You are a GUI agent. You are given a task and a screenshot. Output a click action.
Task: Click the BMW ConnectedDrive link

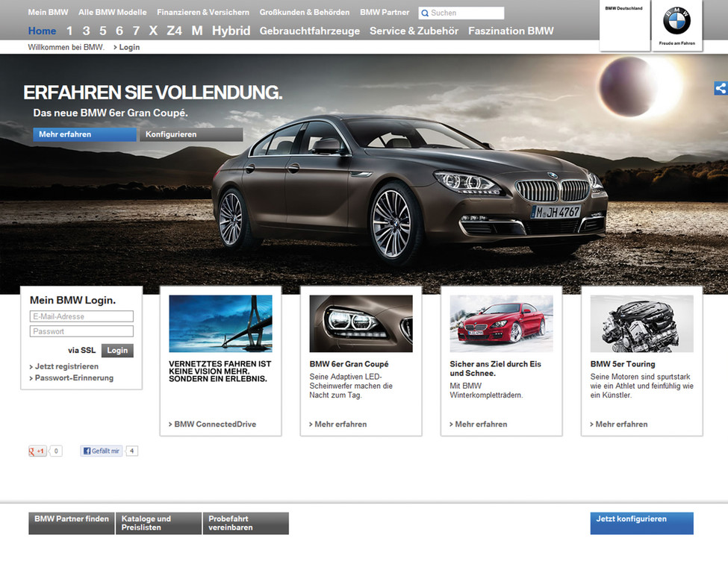212,424
